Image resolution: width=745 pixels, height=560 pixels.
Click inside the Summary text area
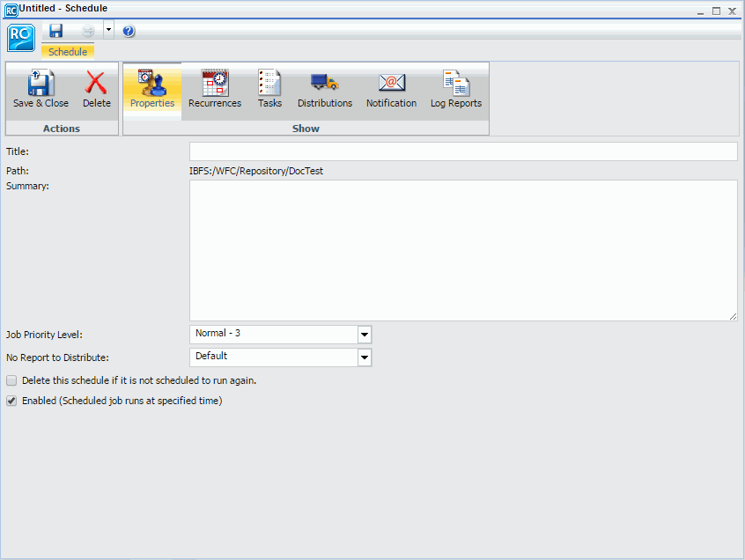pyautogui.click(x=463, y=250)
